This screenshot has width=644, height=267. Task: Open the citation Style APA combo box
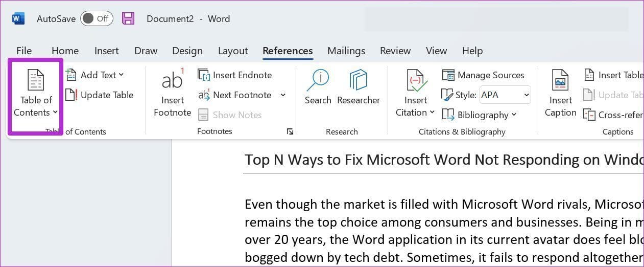[x=505, y=95]
